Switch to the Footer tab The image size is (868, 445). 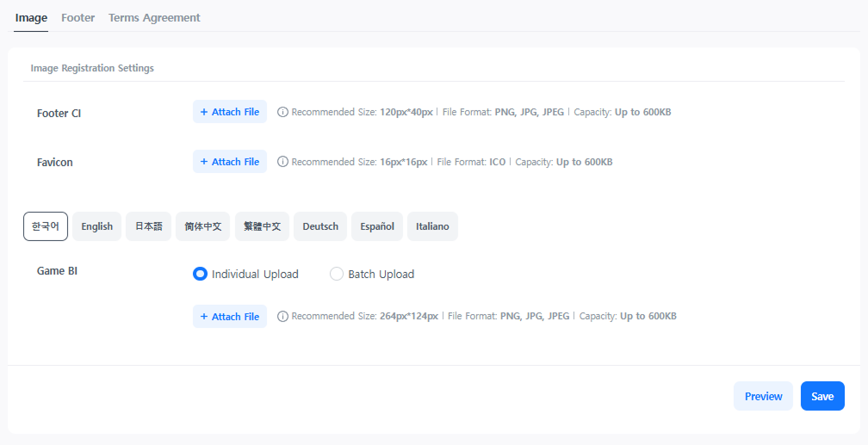click(78, 18)
